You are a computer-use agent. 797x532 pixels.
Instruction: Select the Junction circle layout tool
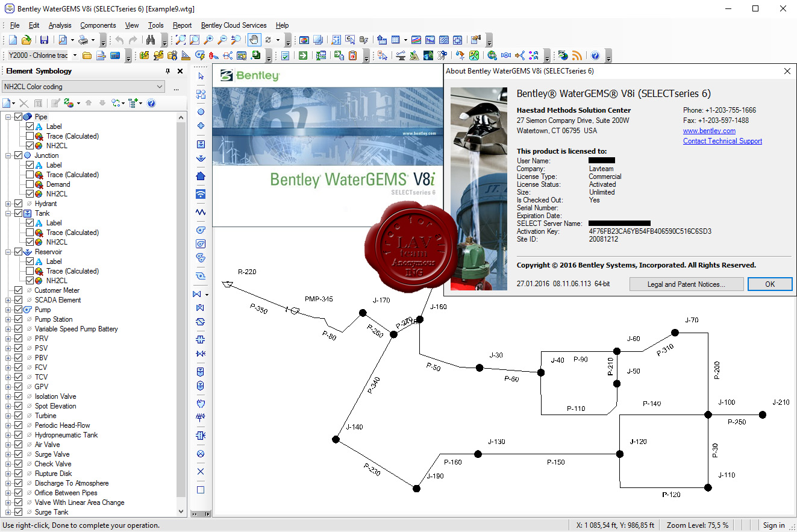201,111
